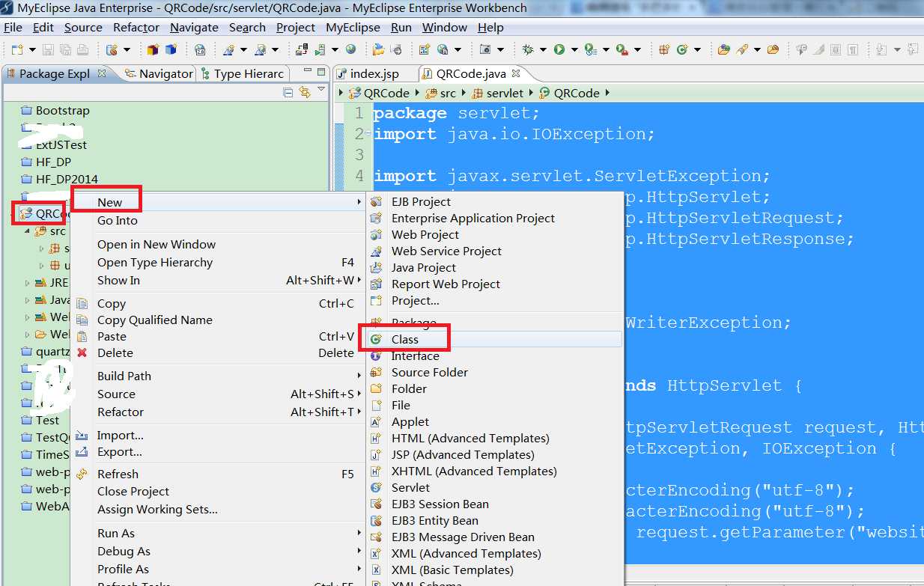Click the globe web browser toolbar icon
The image size is (924, 586).
click(350, 50)
